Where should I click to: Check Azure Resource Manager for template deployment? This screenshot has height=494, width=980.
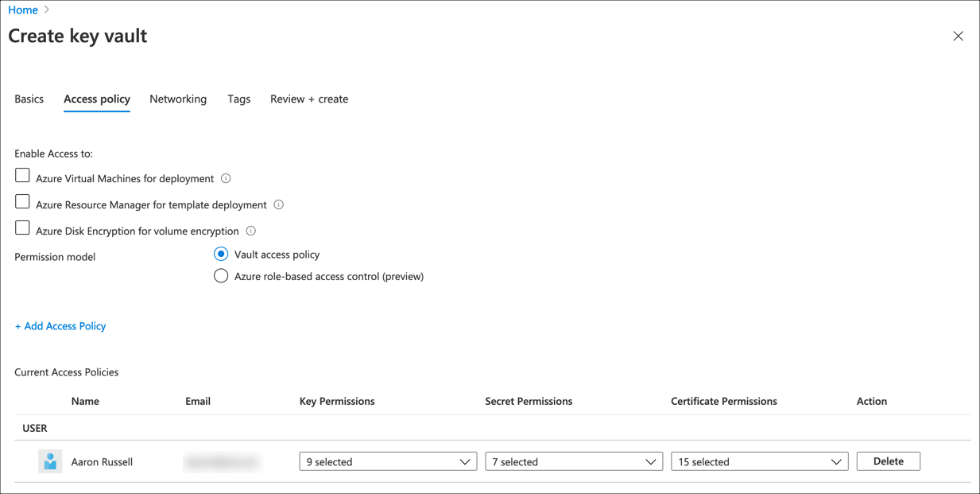(22, 202)
